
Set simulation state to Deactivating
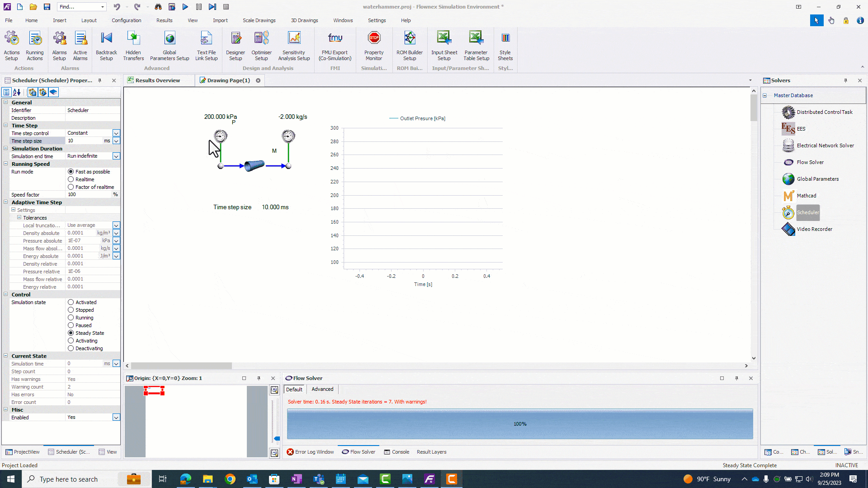pyautogui.click(x=71, y=348)
